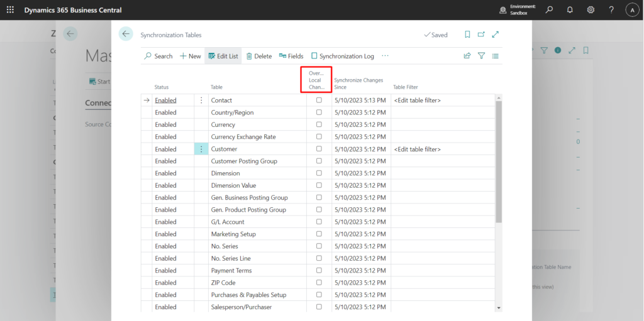The width and height of the screenshot is (644, 321).
Task: Click scrollbar up arrow of the list
Action: (x=499, y=98)
